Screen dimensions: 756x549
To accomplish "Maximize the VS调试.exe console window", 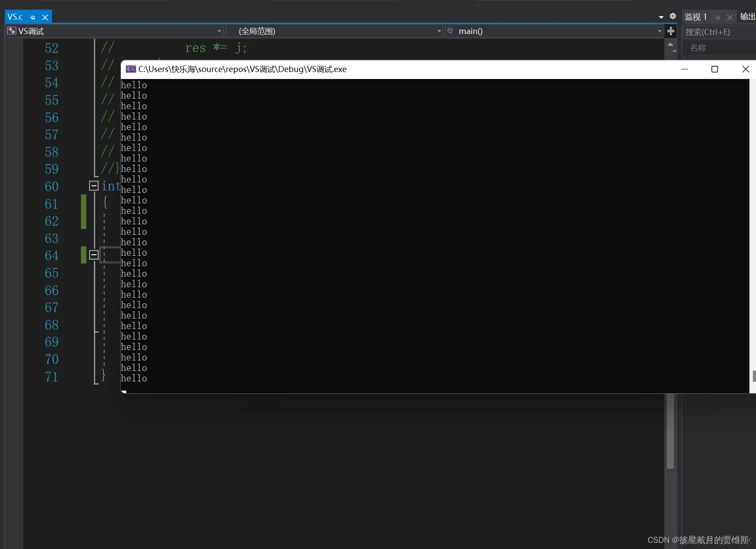I will pos(715,69).
